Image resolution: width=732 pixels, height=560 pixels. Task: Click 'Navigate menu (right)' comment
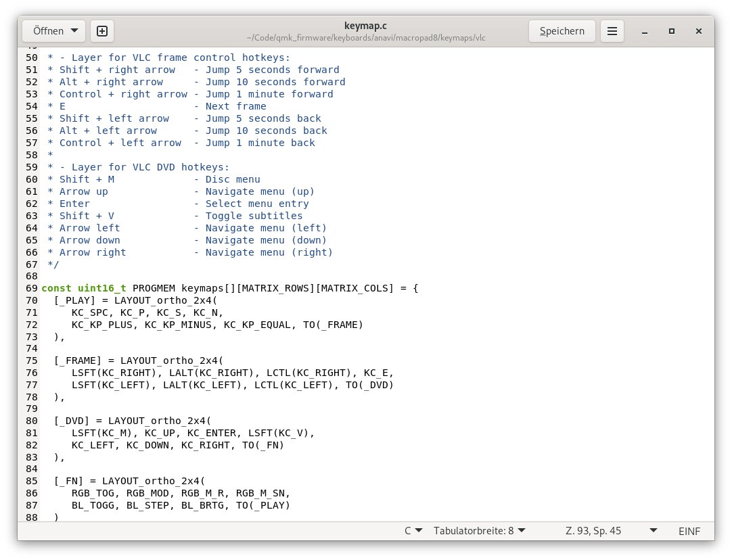coord(269,252)
